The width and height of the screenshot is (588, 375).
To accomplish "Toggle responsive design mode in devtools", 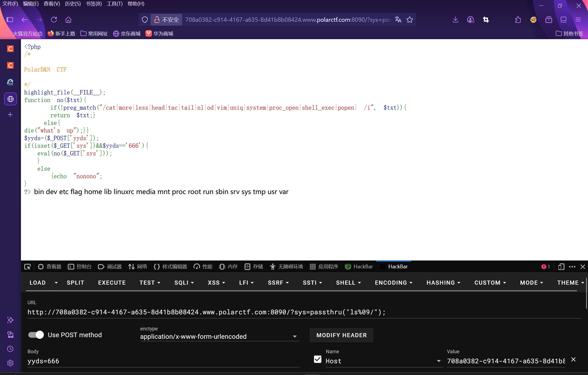I will click(561, 267).
